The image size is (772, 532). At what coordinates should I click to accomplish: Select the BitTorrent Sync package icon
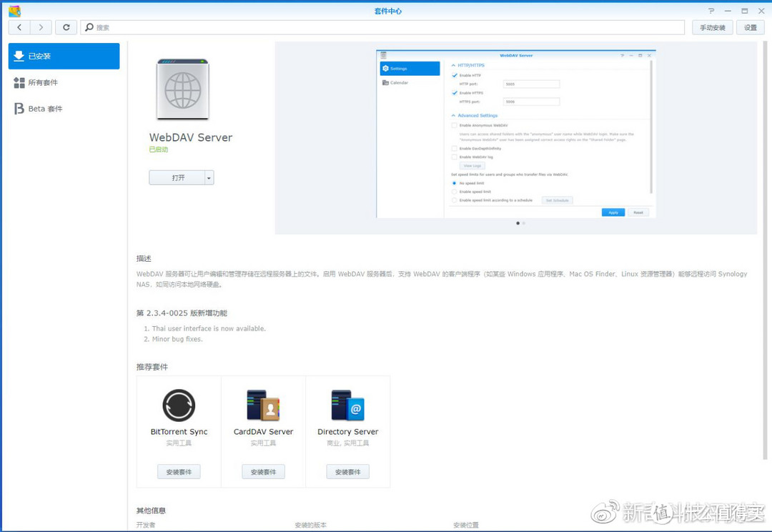pyautogui.click(x=178, y=405)
